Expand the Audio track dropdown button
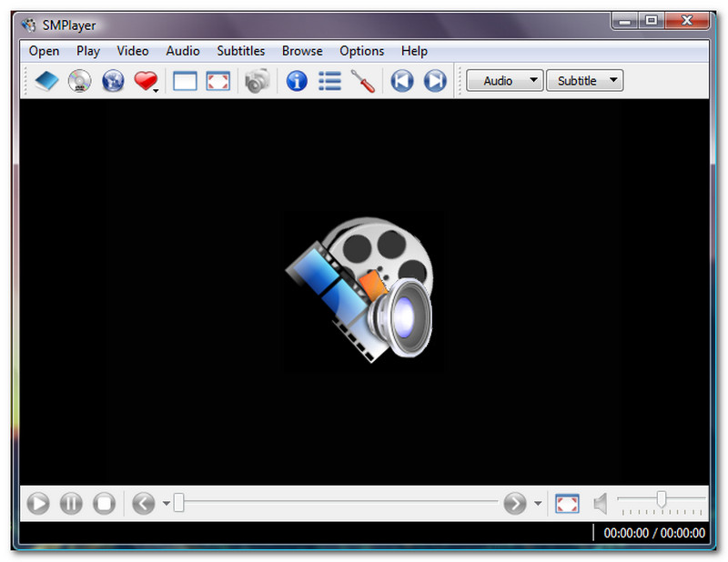This screenshot has height=562, width=728. pyautogui.click(x=505, y=80)
